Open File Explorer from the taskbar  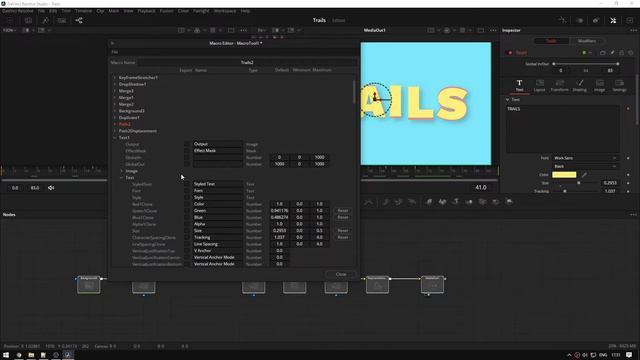pyautogui.click(x=31, y=355)
